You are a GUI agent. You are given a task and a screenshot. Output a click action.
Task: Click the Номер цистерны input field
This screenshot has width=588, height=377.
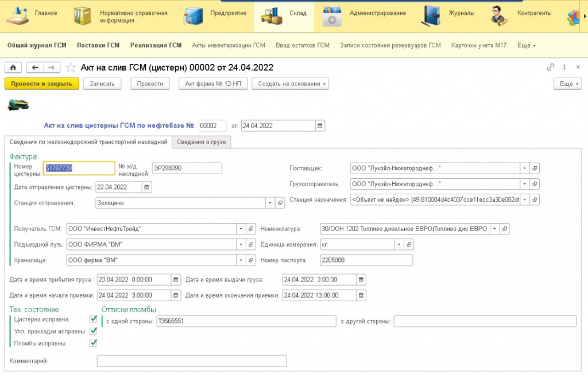coord(79,168)
